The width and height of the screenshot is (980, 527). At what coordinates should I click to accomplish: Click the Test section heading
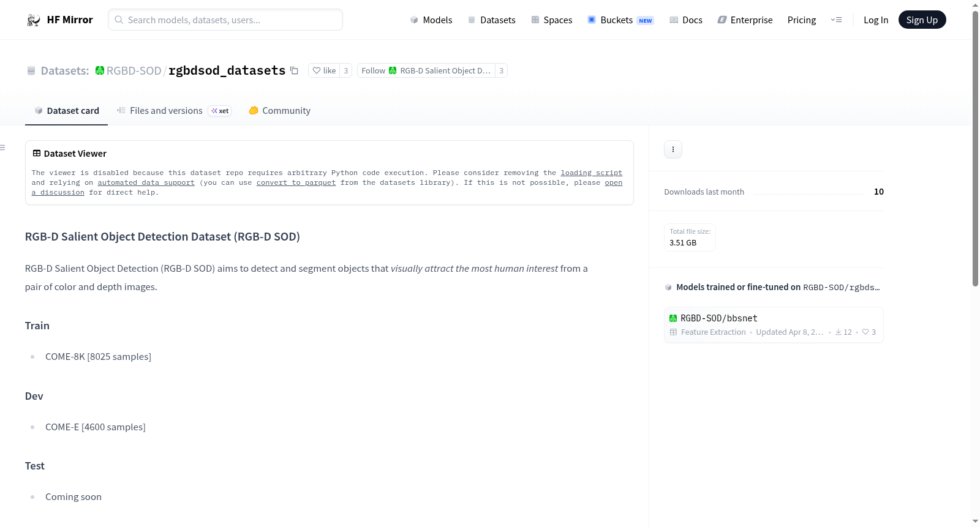pyautogui.click(x=35, y=466)
